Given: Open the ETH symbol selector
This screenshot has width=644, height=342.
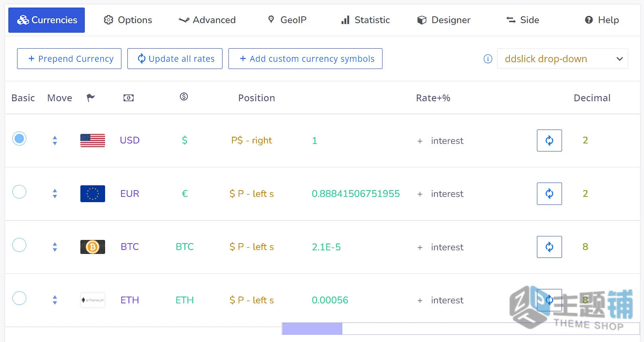Looking at the screenshot, I should (x=185, y=300).
